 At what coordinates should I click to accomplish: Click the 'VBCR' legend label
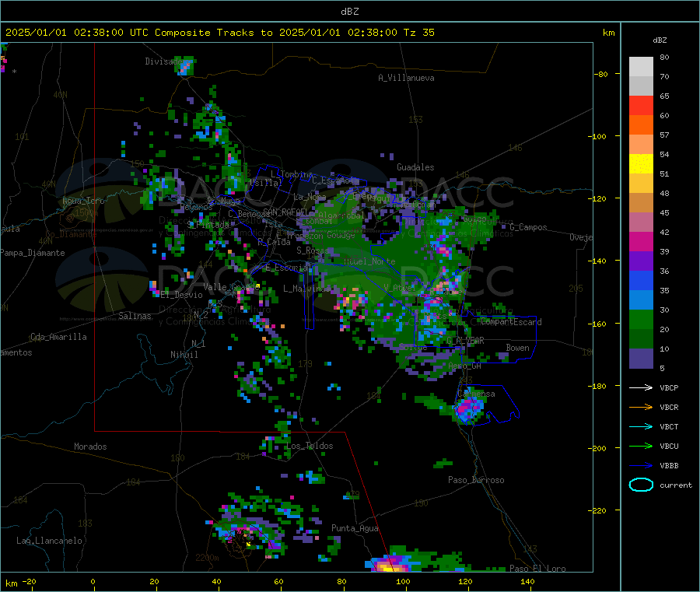tap(669, 408)
